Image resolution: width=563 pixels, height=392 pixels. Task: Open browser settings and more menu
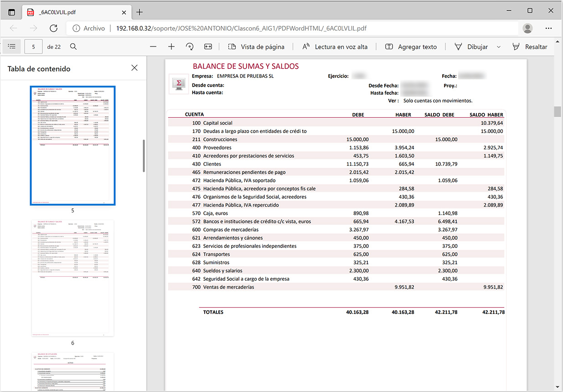[x=549, y=28]
